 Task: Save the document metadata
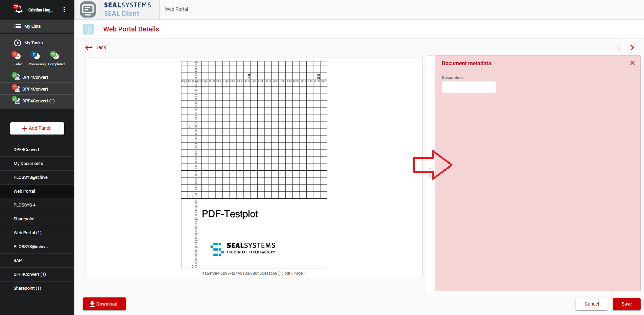pyautogui.click(x=626, y=304)
